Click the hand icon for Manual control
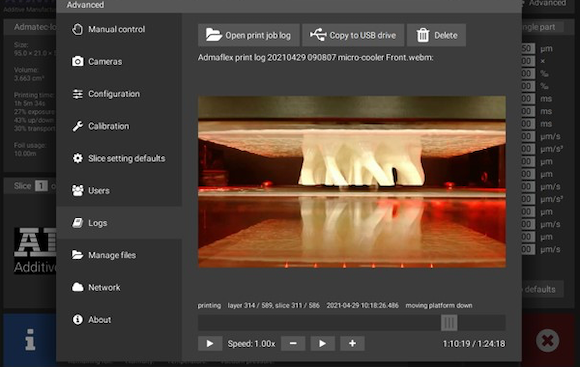 pyautogui.click(x=77, y=29)
